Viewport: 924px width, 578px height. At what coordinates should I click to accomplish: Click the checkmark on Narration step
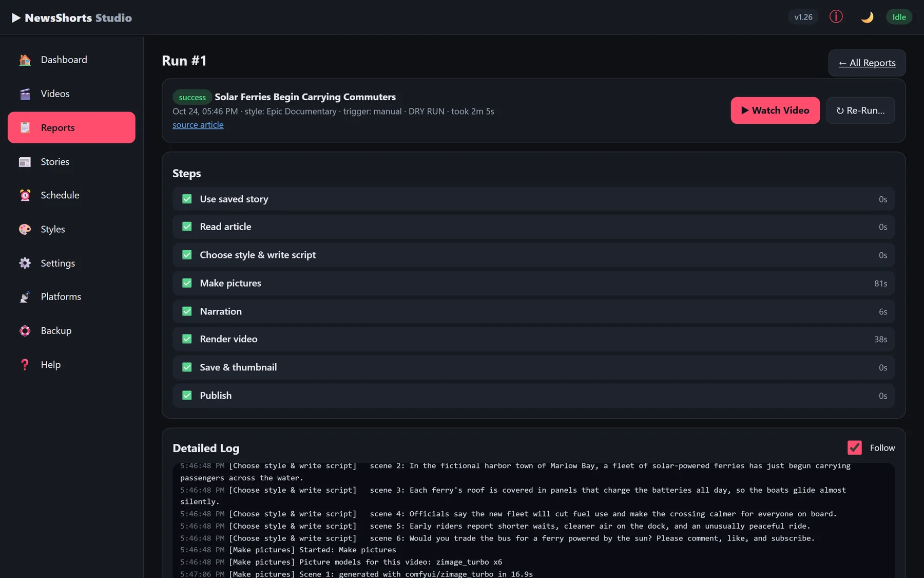[x=187, y=311]
